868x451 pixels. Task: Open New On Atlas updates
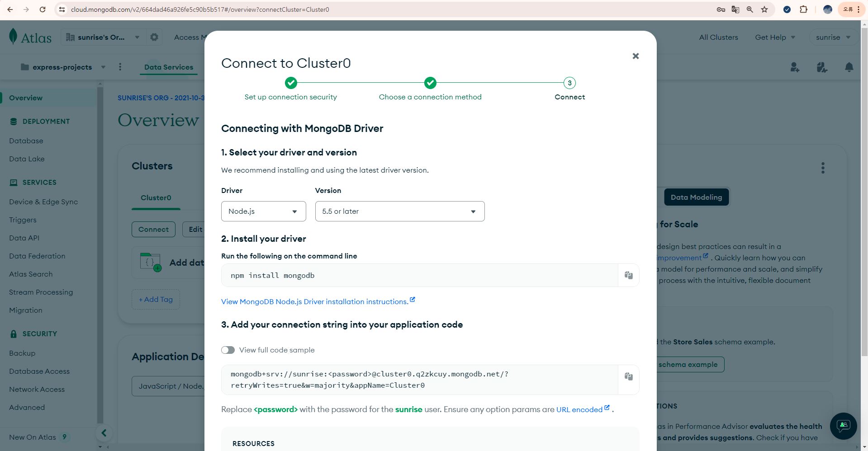point(39,437)
